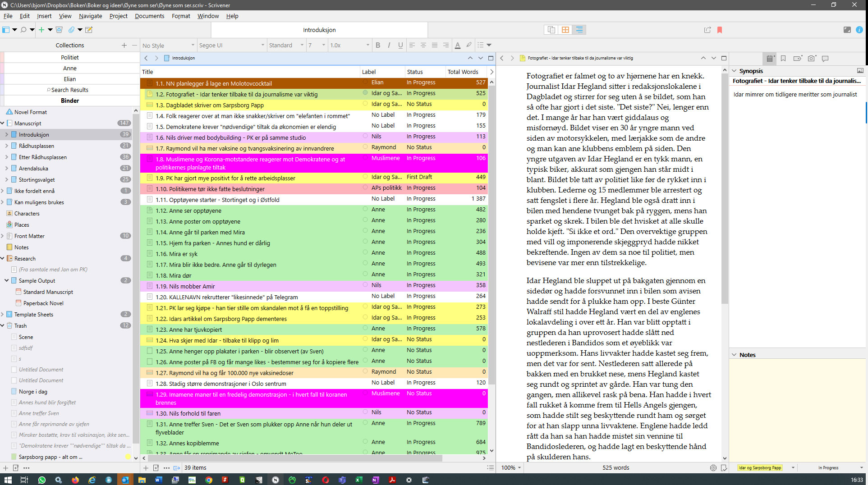Viewport: 868px width, 485px height.
Task: Apply bold formatting
Action: click(378, 45)
